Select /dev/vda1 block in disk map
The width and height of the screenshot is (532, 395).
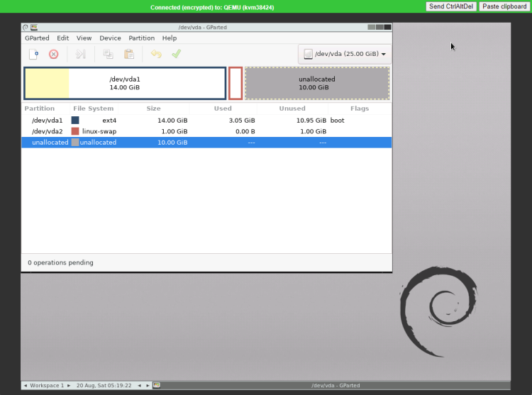[125, 84]
